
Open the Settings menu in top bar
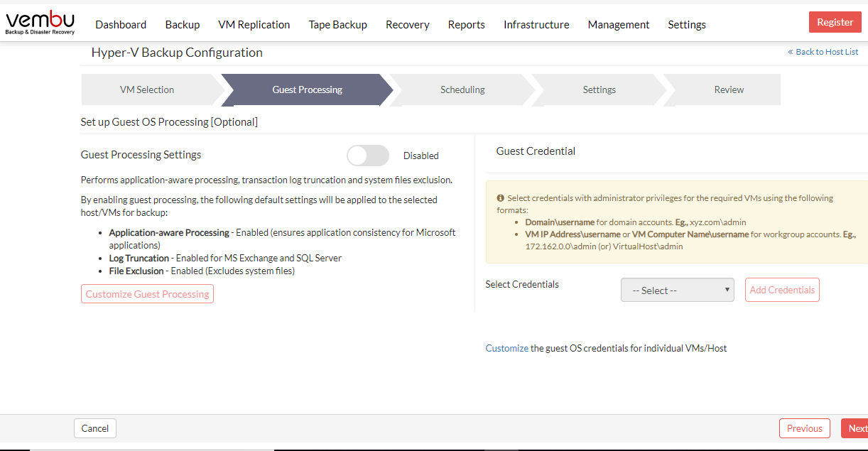coord(687,24)
